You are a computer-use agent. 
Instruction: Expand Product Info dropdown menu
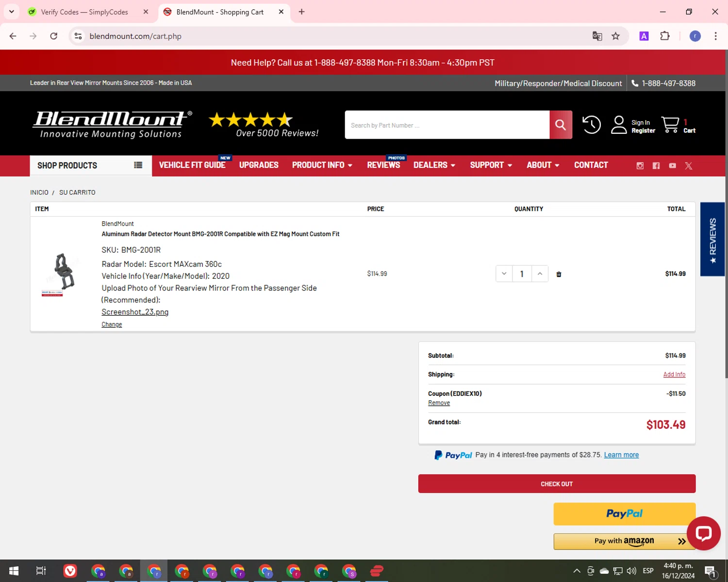click(x=322, y=165)
